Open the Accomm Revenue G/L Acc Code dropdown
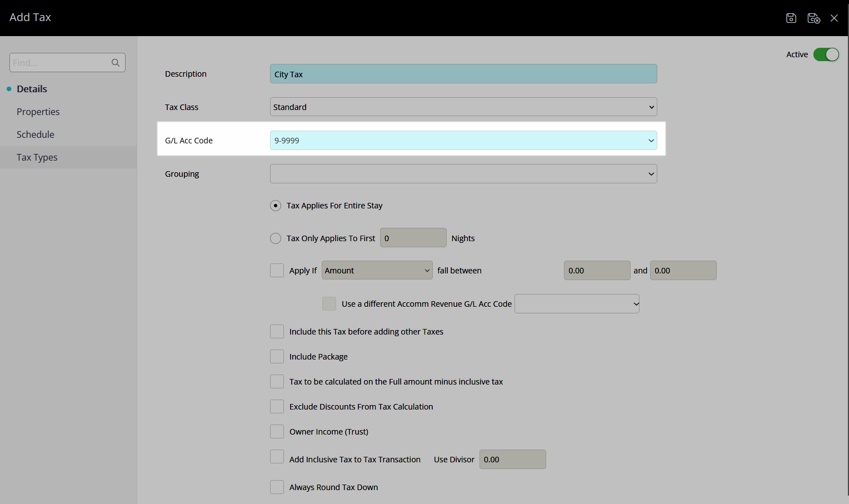Viewport: 849px width, 504px height. pos(577,303)
